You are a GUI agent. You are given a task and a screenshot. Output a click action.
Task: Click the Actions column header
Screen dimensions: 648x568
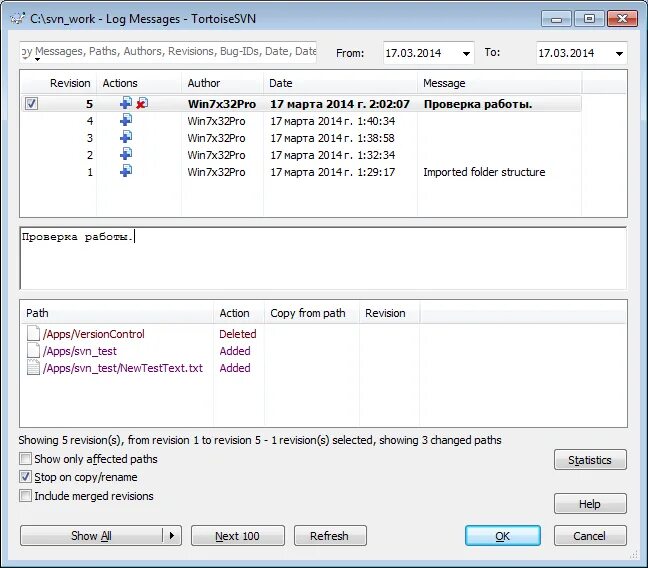click(139, 83)
